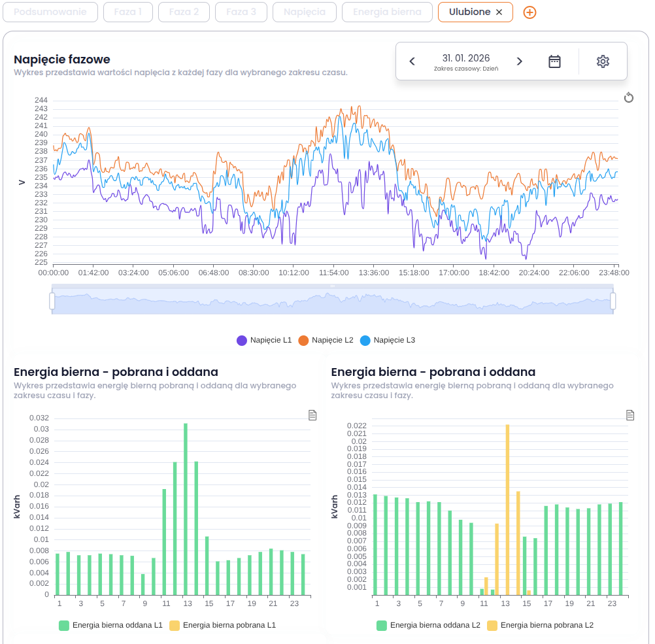The width and height of the screenshot is (655, 644).
Task: Grab the left handle of zoom slider
Action: coord(52,301)
